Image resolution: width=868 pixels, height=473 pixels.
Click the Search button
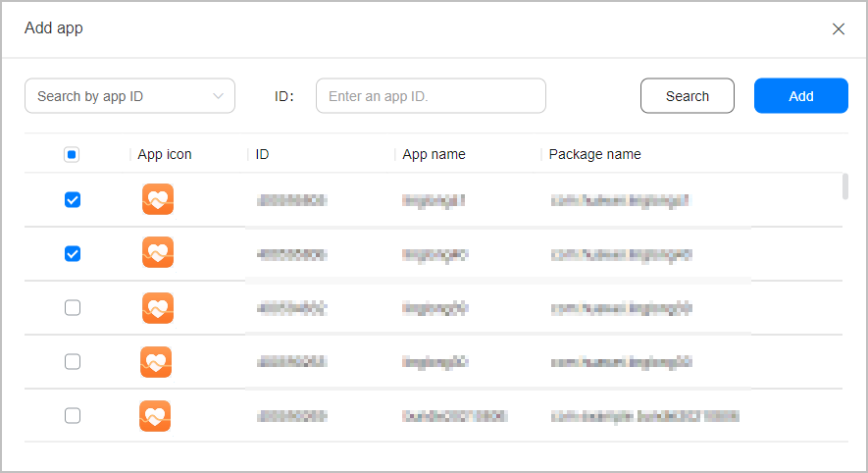[688, 96]
